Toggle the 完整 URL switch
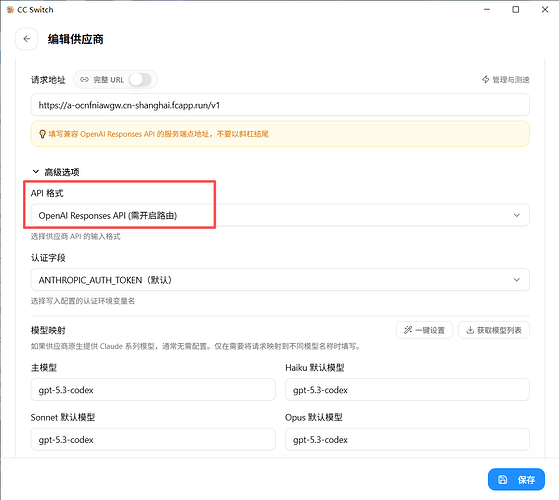559x500 pixels. 140,79
